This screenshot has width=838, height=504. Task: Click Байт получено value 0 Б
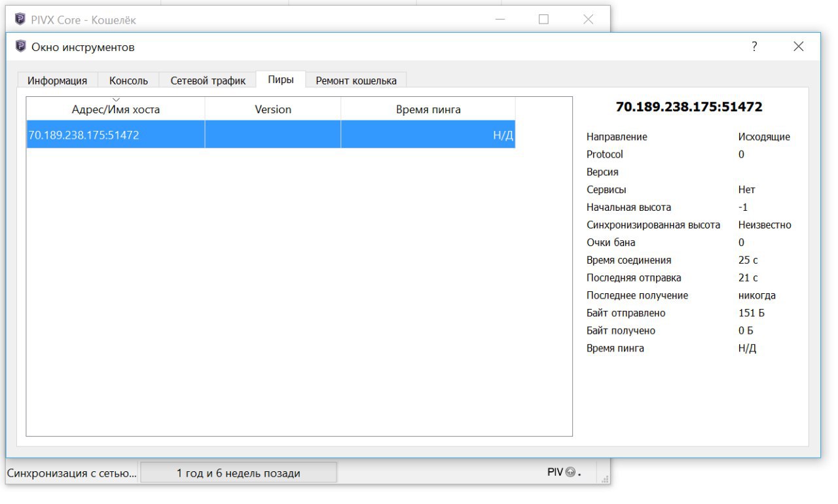(x=746, y=331)
